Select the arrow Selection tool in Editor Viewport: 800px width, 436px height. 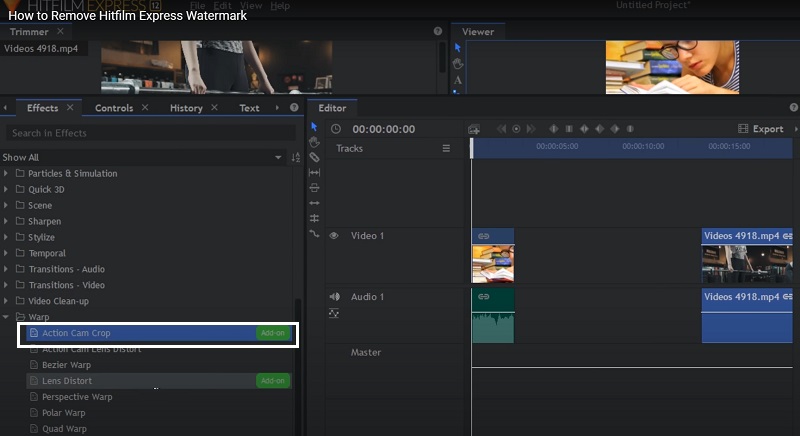[314, 127]
